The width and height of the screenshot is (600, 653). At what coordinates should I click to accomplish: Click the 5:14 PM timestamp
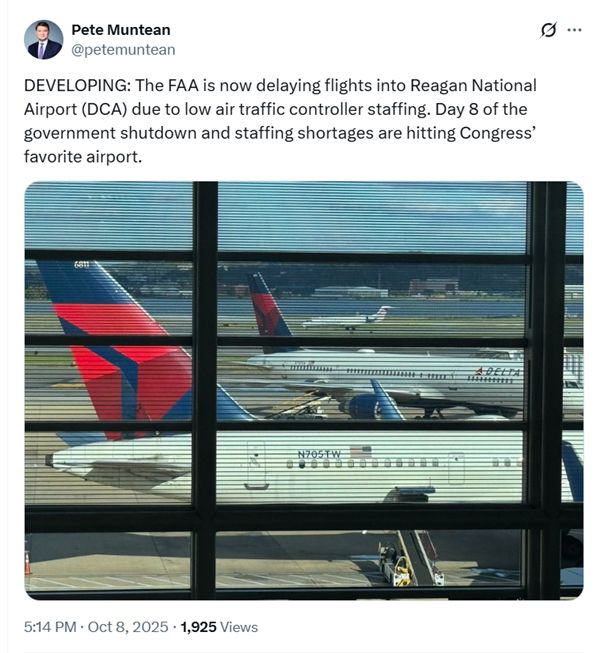coord(50,627)
